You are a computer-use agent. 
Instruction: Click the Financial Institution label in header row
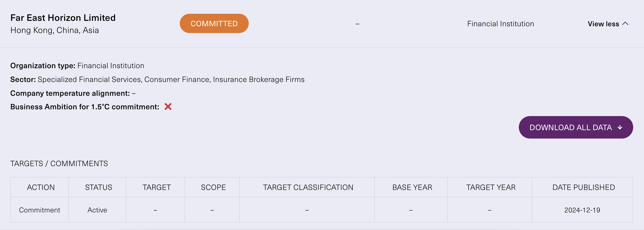tap(500, 24)
